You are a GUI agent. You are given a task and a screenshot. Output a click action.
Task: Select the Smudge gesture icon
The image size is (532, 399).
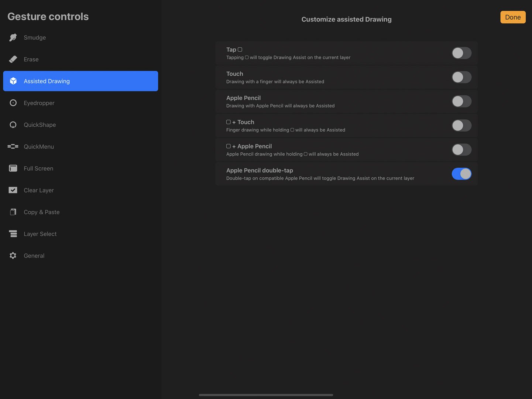[x=13, y=37]
